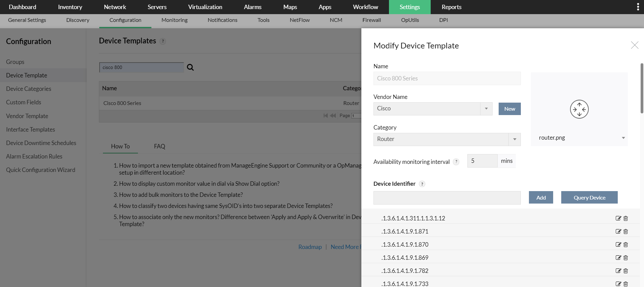Delete the .1.3.6.1.4.1.9.1.782 identifier
The image size is (644, 287).
(626, 271)
